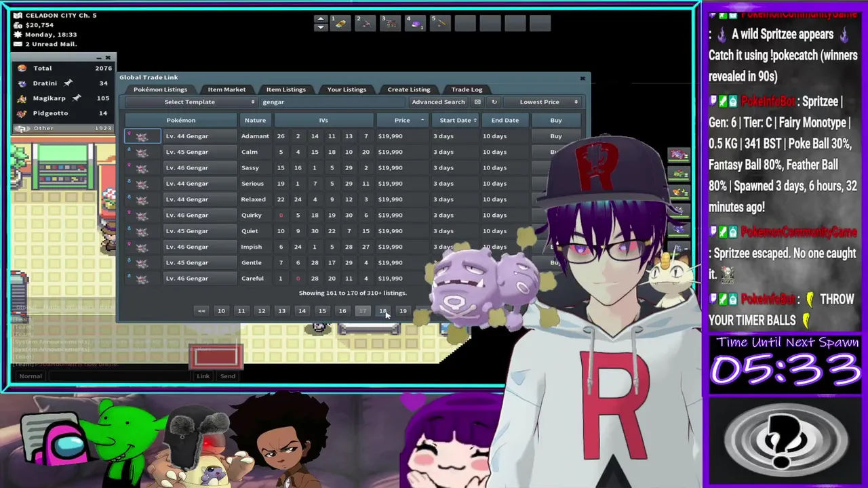
Task: Jump to first page with << button
Action: (x=201, y=311)
